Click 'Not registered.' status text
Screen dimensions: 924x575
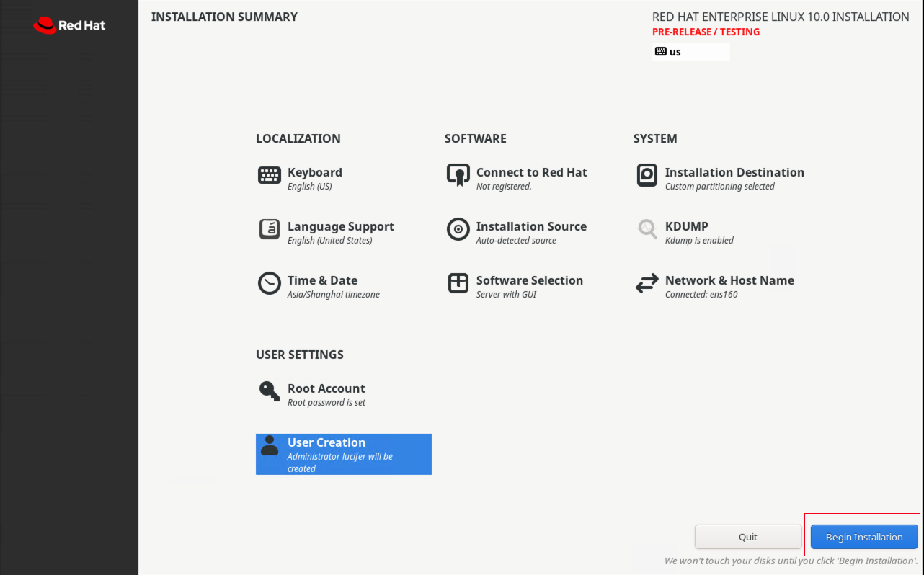coord(504,187)
